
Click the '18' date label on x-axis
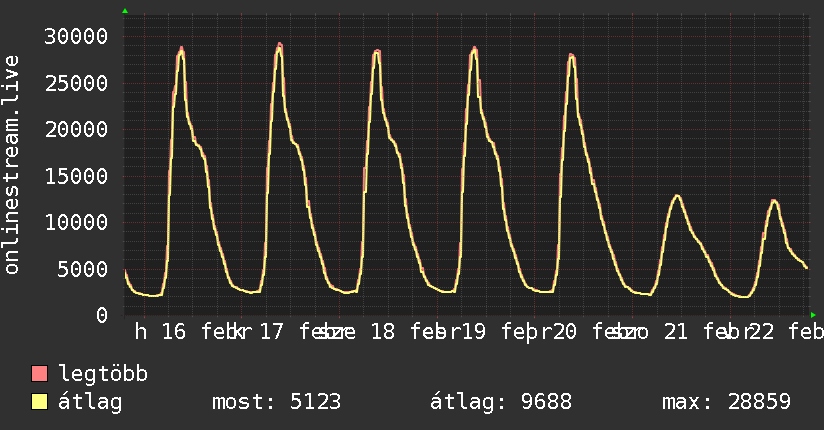382,332
